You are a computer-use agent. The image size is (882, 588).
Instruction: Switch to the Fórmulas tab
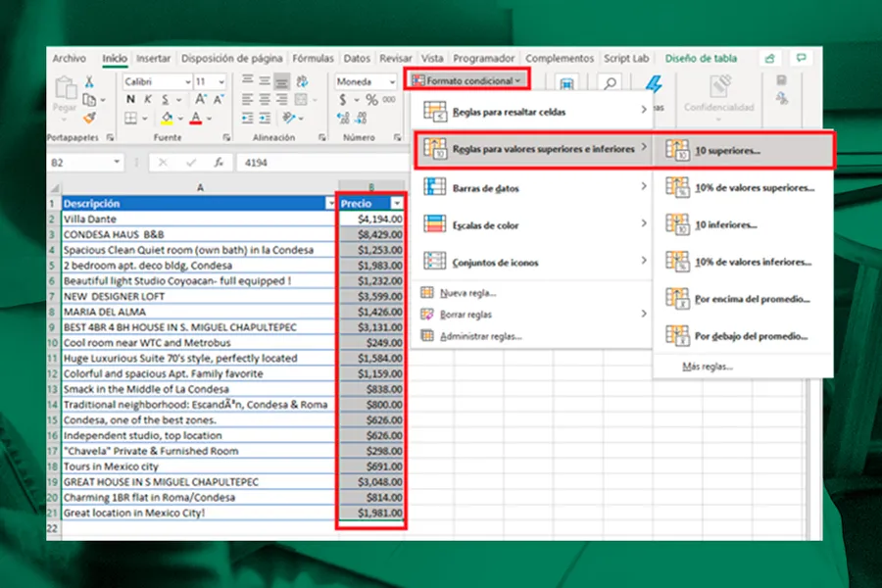click(x=313, y=59)
